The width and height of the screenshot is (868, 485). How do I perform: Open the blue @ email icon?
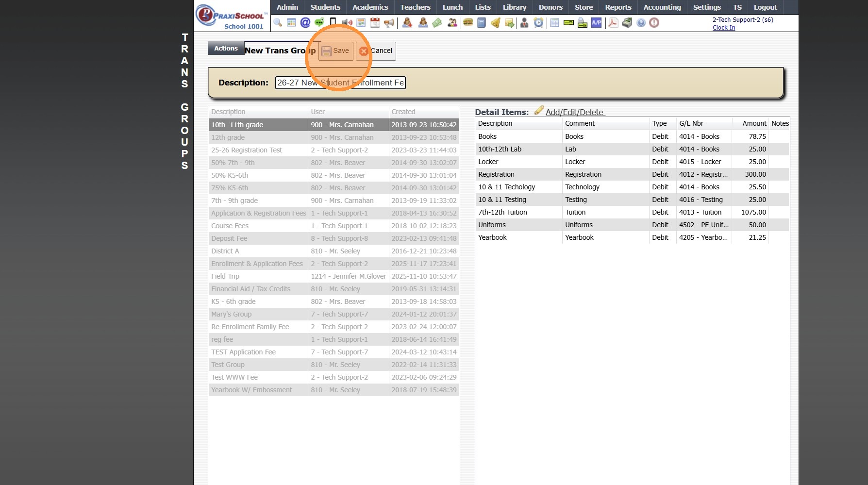pyautogui.click(x=305, y=23)
